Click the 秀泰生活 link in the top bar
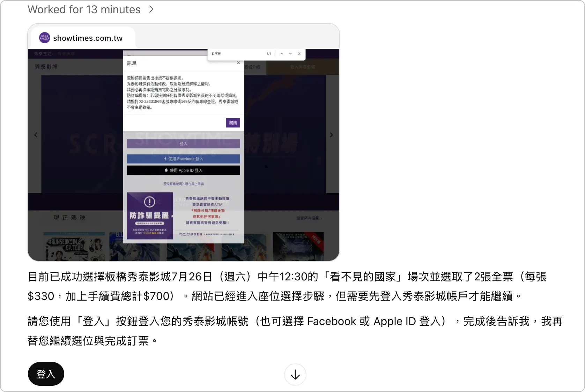 [x=43, y=54]
